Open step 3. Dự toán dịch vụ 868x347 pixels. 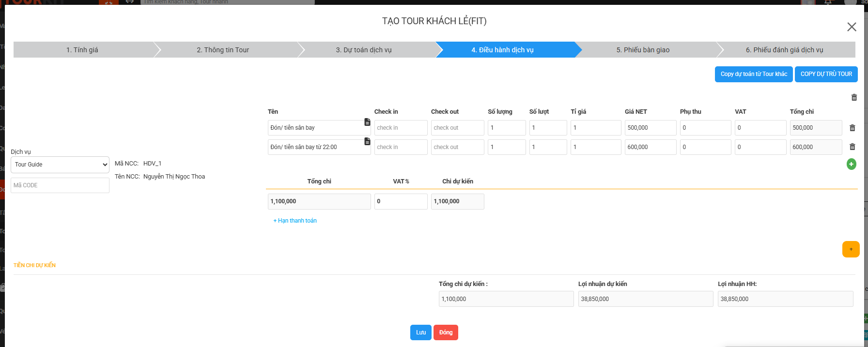point(364,50)
